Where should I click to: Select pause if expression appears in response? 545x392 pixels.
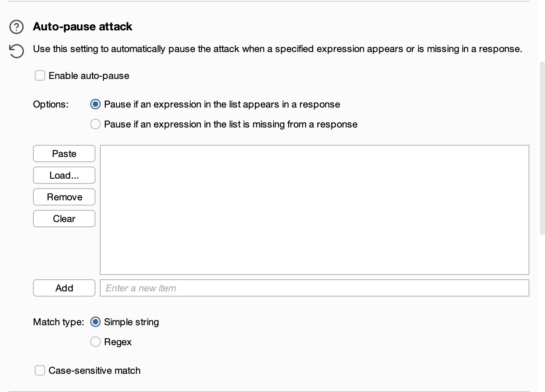click(x=95, y=105)
